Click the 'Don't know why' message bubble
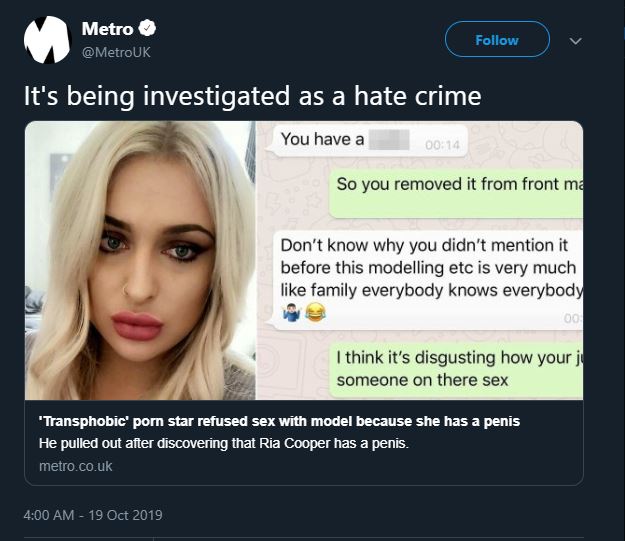 [x=428, y=281]
